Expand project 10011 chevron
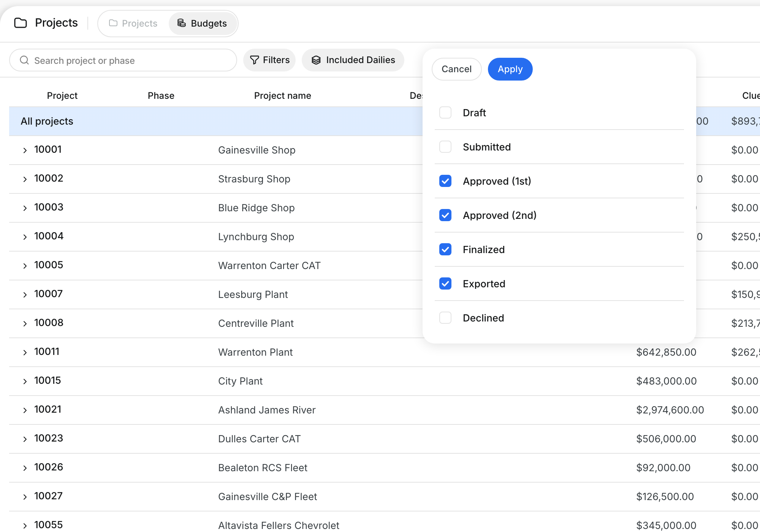760x532 pixels. (25, 353)
